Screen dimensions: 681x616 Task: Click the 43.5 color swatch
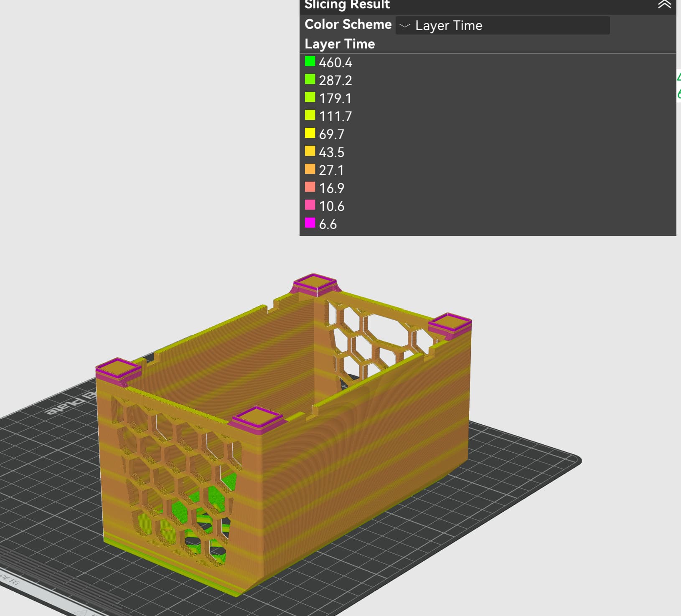click(x=310, y=151)
